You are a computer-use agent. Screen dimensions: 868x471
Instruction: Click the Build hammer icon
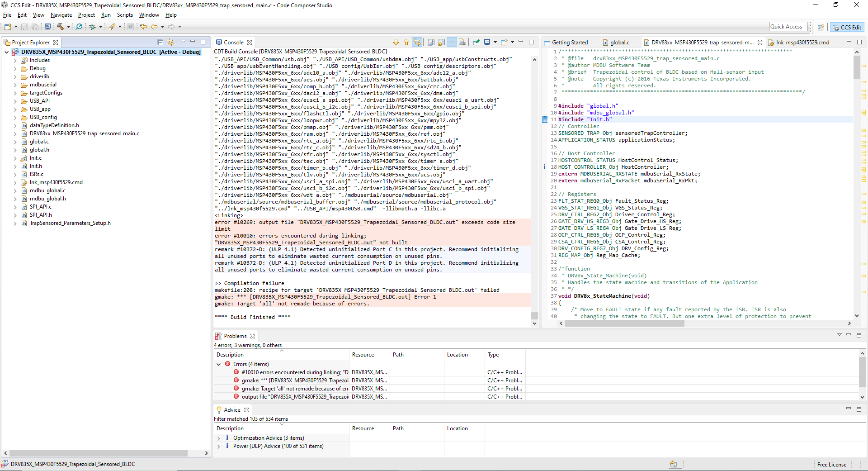click(60, 27)
